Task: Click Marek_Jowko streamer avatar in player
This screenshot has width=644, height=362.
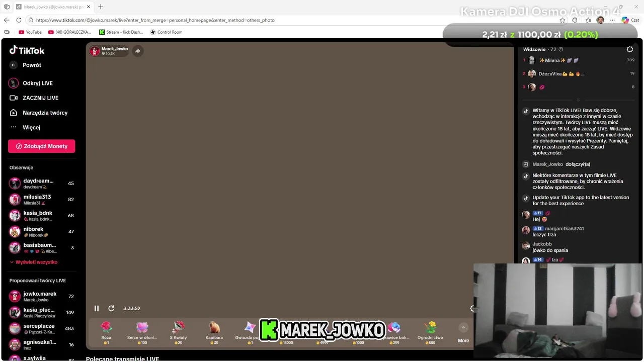Action: [x=95, y=51]
